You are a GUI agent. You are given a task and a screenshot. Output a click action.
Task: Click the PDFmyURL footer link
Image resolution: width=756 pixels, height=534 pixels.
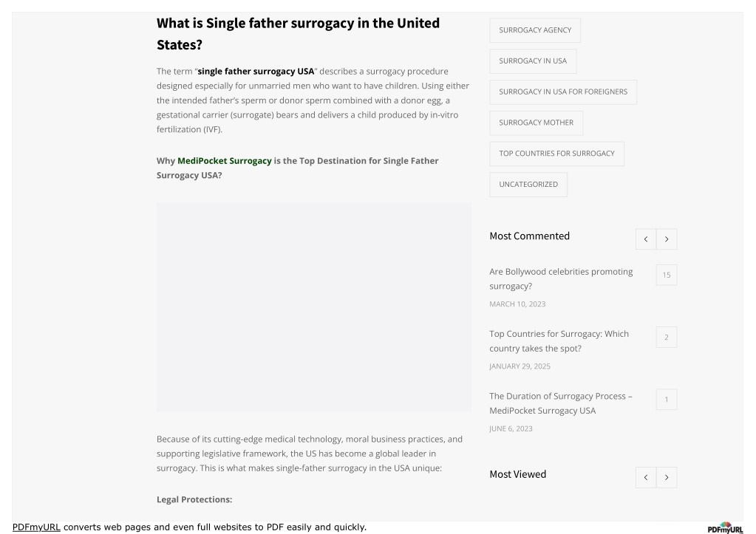36,527
